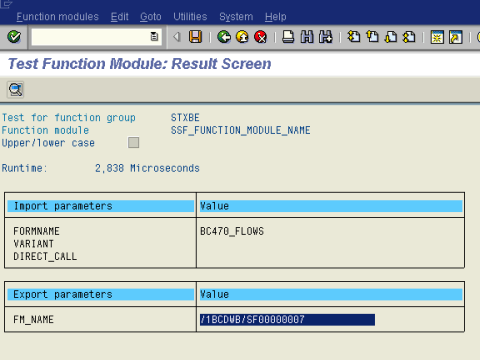480x360 pixels.
Task: Open the command field dropdown list
Action: tap(154, 37)
